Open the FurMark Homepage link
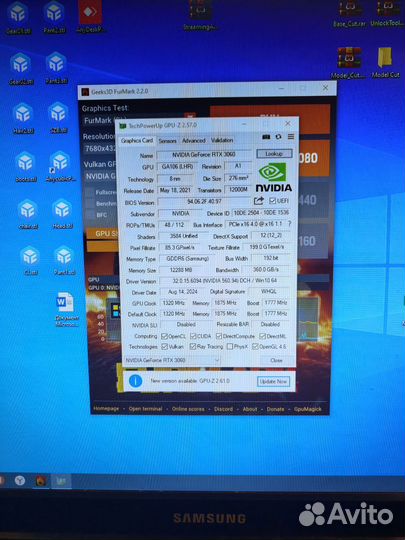Viewport: 405px width, 540px height. (x=106, y=408)
